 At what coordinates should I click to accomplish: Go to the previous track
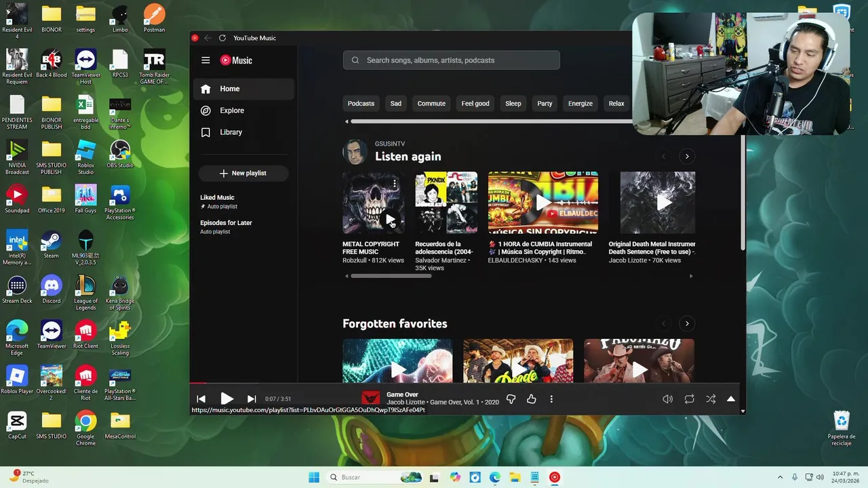[x=201, y=399]
